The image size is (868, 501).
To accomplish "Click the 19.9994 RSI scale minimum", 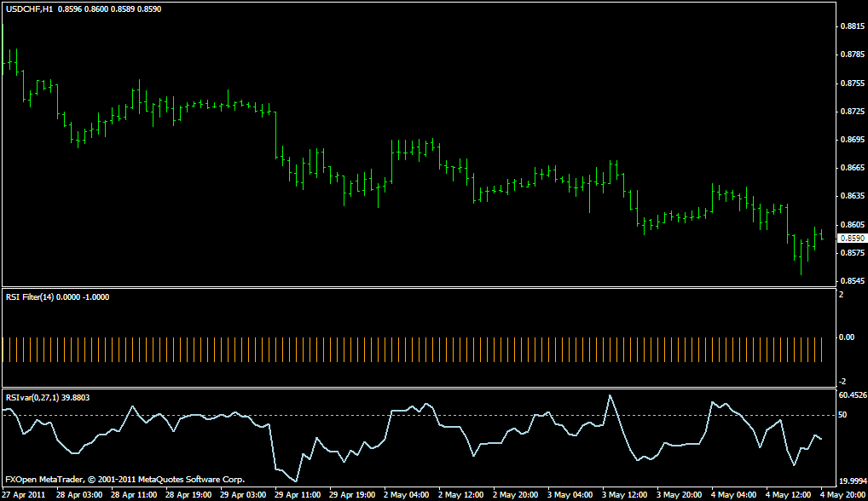I will pos(853,481).
